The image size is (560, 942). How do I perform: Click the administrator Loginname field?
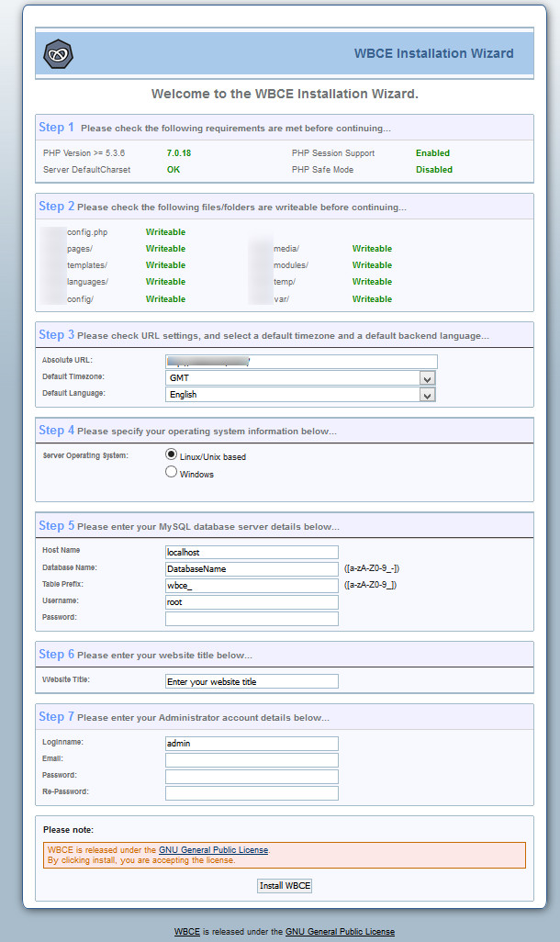point(252,744)
